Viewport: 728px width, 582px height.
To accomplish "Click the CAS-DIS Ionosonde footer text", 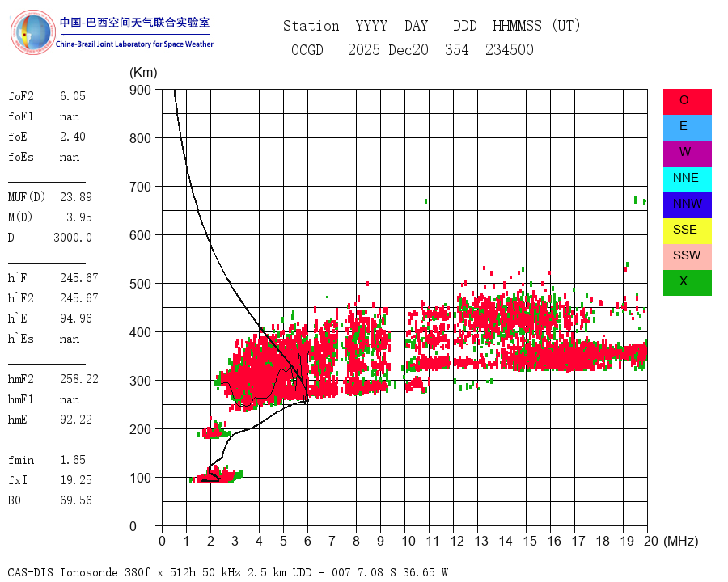I will 228,572.
